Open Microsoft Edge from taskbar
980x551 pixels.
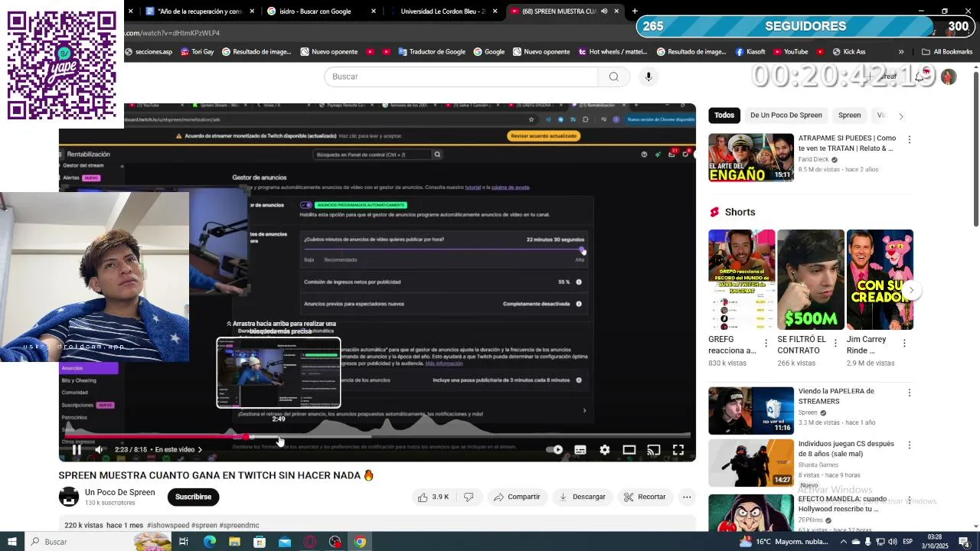(x=209, y=542)
